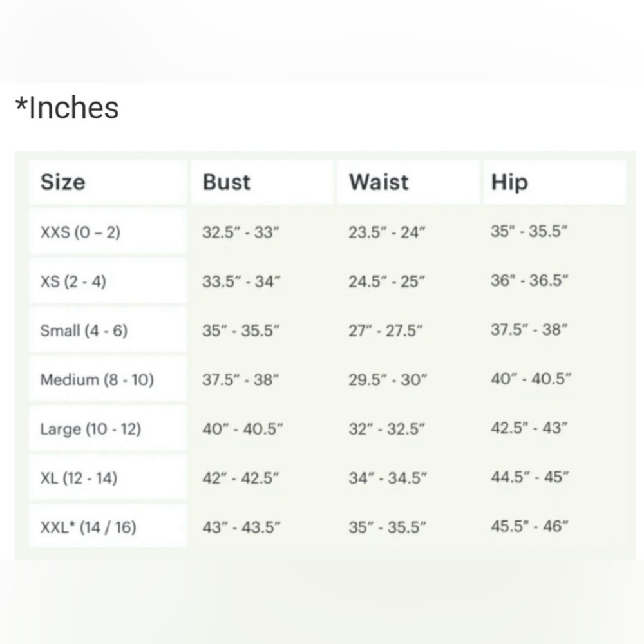This screenshot has width=644, height=644.
Task: Click Medium bust measurement 37.5" - 38"
Action: click(240, 379)
